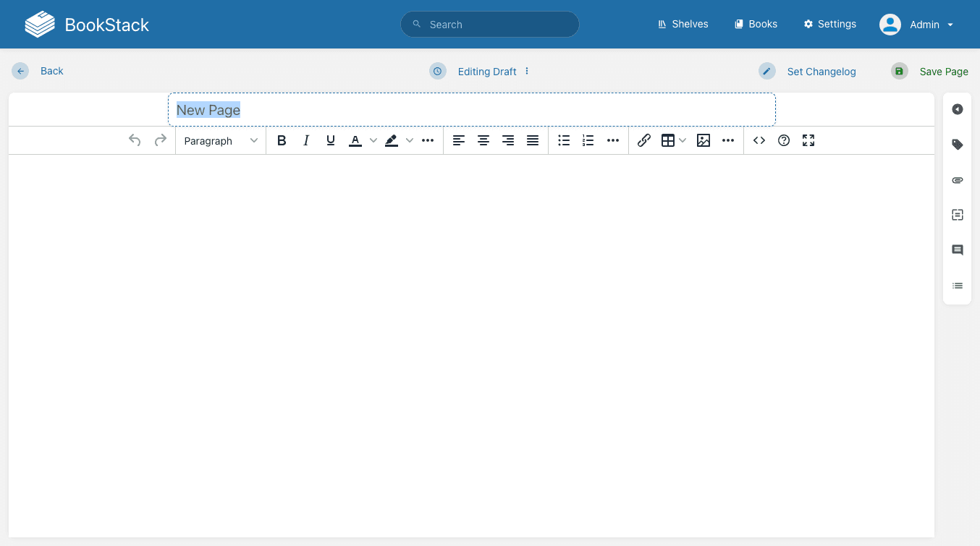Insert an image
The height and width of the screenshot is (546, 980).
tap(704, 140)
